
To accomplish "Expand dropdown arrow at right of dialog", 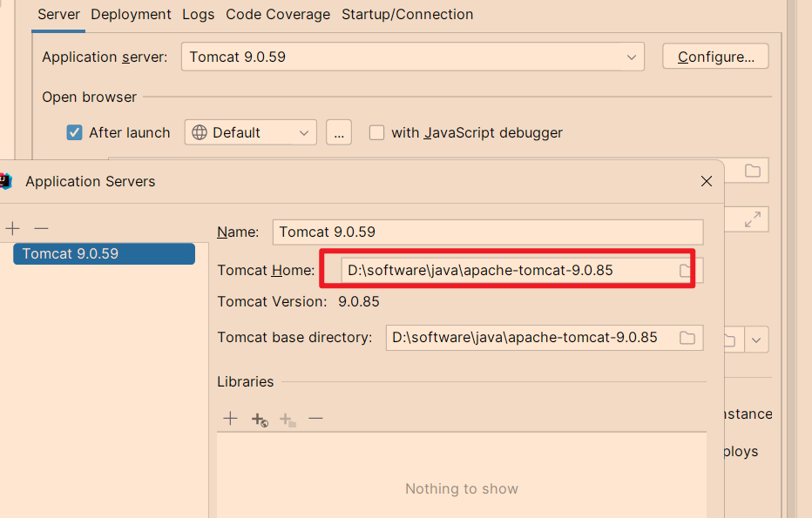I will point(756,340).
